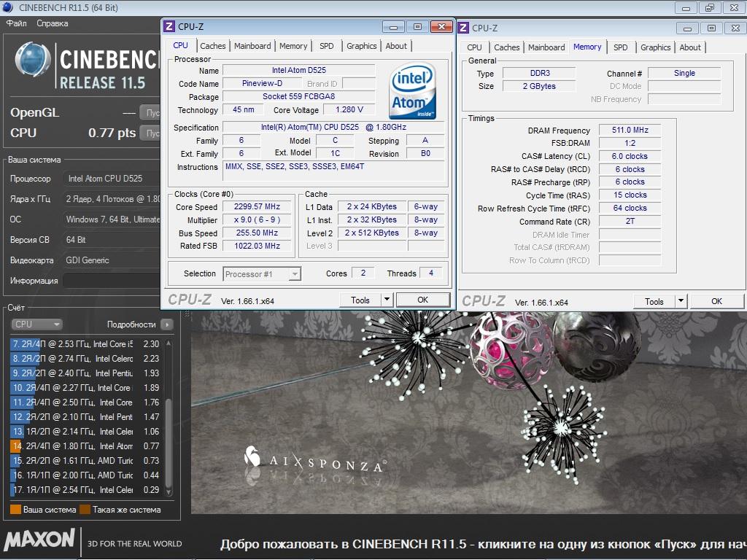Open the Файл menu
Image resolution: width=747 pixels, height=560 pixels.
pyautogui.click(x=17, y=23)
